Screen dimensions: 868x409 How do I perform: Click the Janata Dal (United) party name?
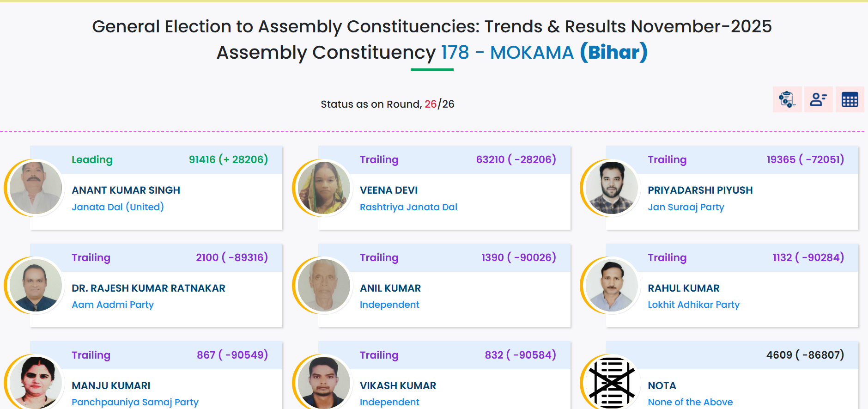tap(118, 207)
